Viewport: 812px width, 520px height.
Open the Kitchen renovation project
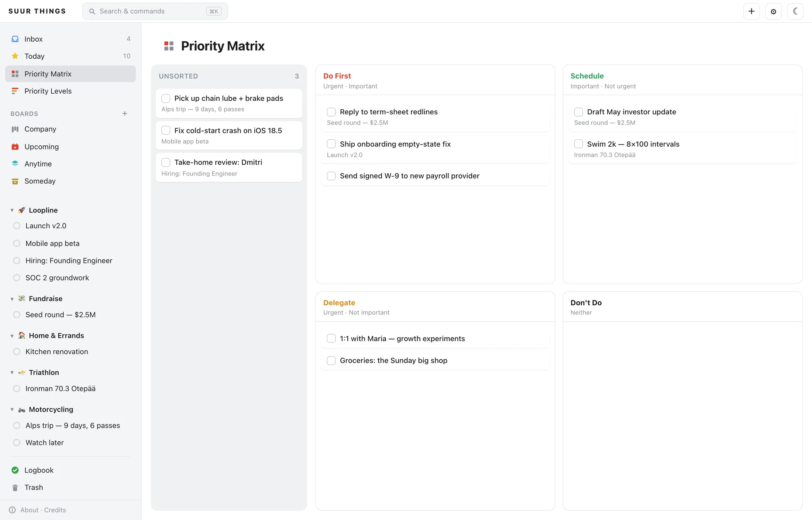point(70,352)
